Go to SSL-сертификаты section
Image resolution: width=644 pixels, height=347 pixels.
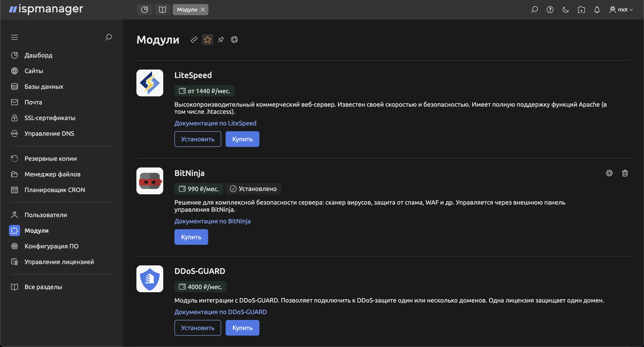tap(50, 118)
